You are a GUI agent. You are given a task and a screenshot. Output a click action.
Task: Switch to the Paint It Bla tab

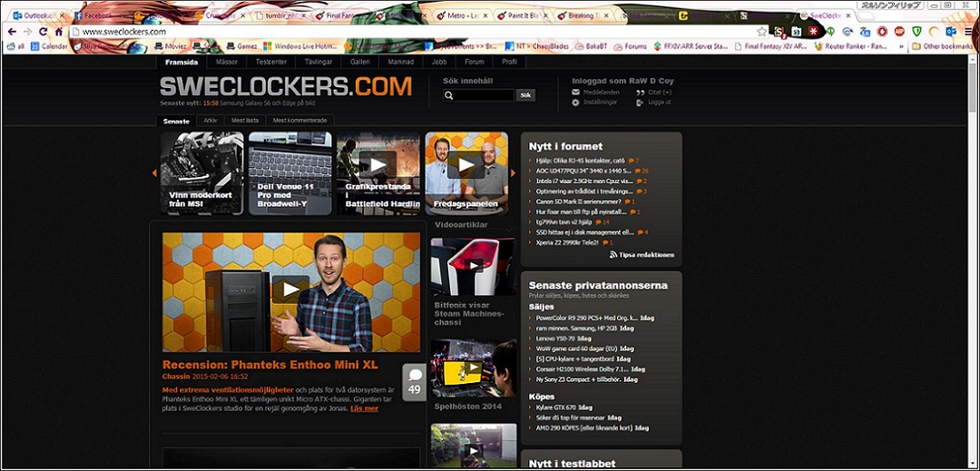[x=523, y=15]
